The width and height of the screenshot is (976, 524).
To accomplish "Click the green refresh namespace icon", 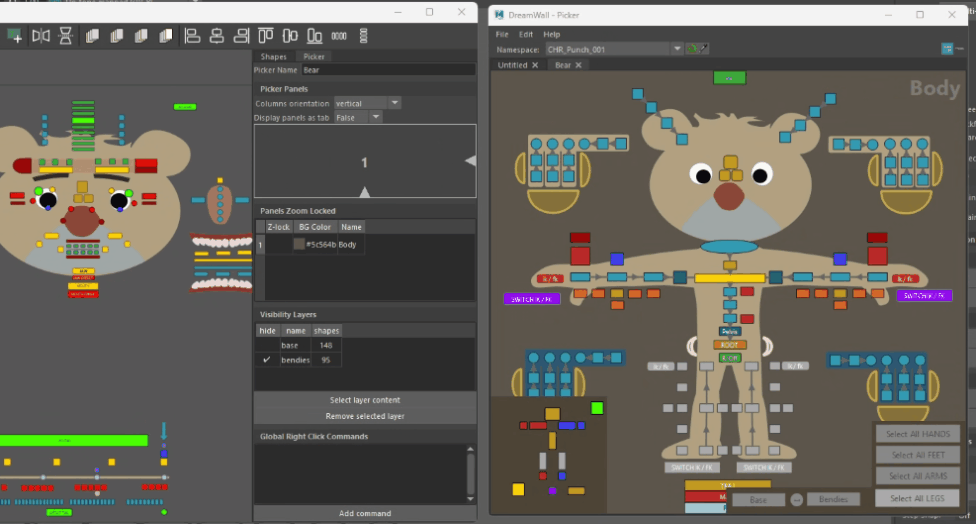I will pos(692,49).
